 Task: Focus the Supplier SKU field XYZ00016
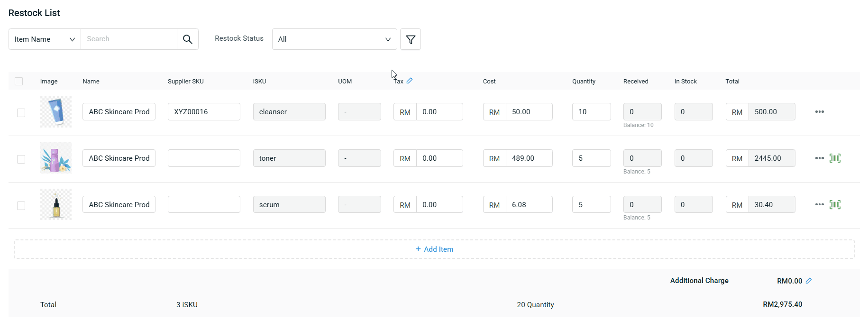pyautogui.click(x=204, y=112)
